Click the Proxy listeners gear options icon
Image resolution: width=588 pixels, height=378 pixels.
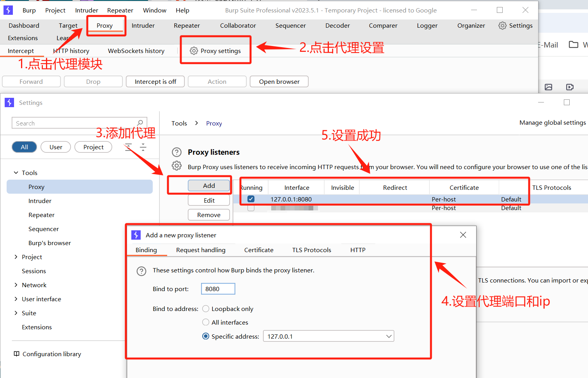click(x=177, y=166)
